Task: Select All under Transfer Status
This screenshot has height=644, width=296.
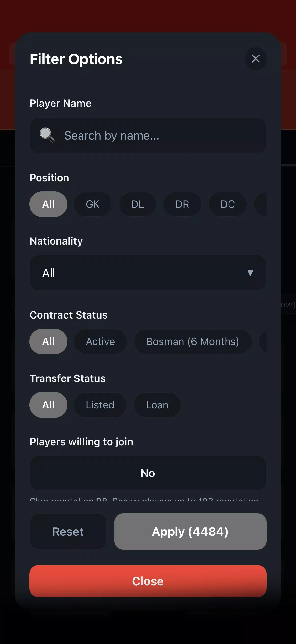Action: [48, 405]
